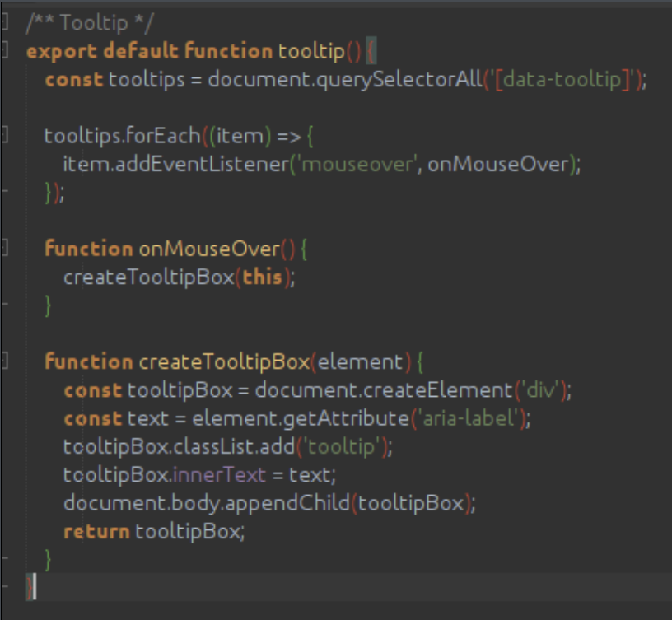Collapse the tooltips.forEach block in gutter
This screenshot has width=672, height=620.
click(x=4, y=136)
